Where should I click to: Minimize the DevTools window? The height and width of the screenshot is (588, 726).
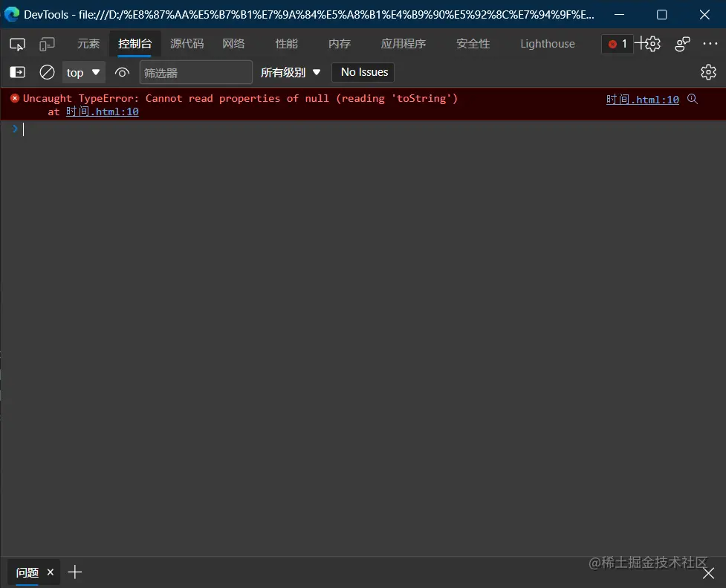coord(619,15)
